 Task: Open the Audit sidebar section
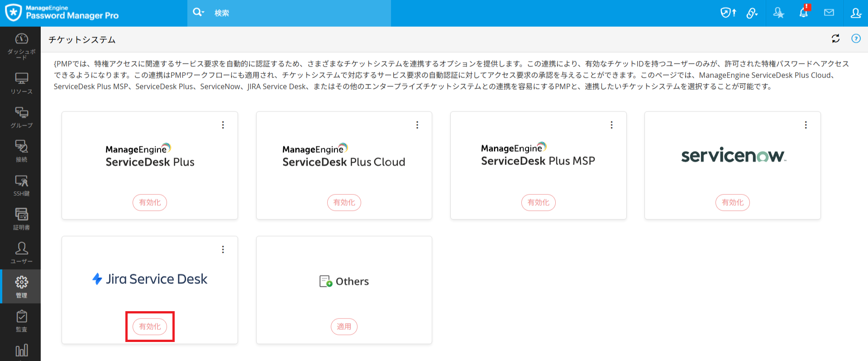21,321
